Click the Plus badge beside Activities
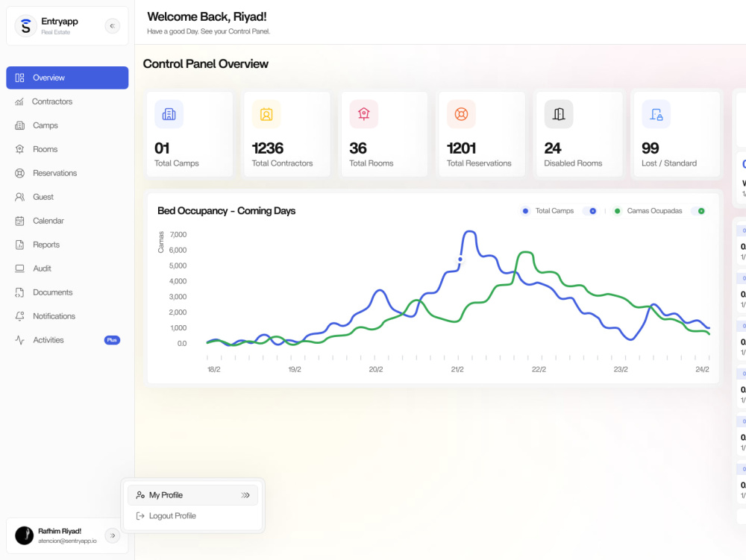This screenshot has width=746, height=560. click(x=113, y=340)
